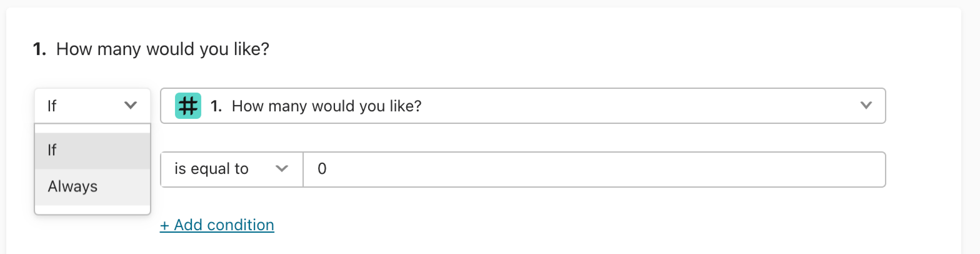Viewport: 980px width, 254px height.
Task: Click the bold '1.' in question selector
Action: click(x=216, y=106)
